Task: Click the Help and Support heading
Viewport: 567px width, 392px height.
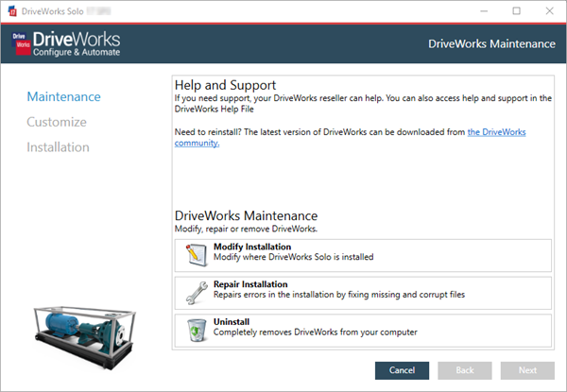Action: (225, 85)
